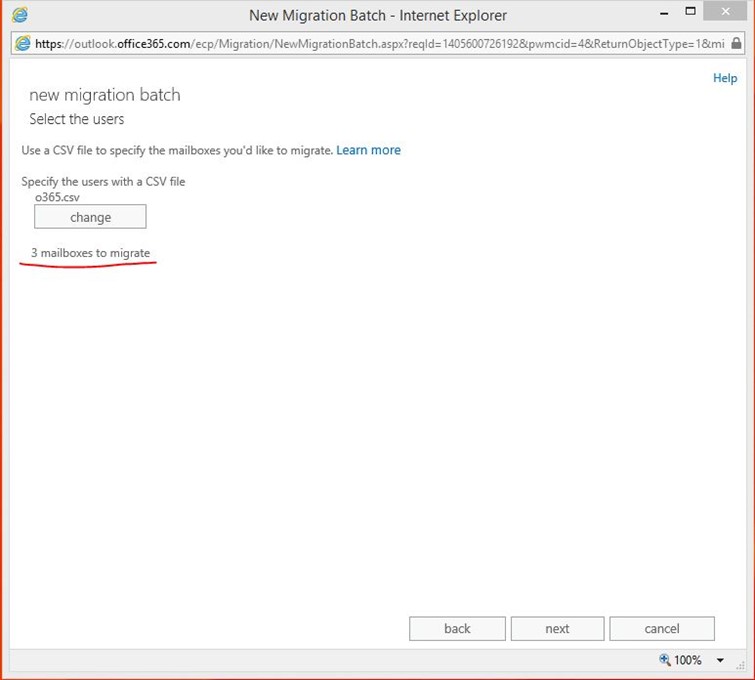Click the 100% zoom level text
The image size is (755, 680).
(x=688, y=660)
